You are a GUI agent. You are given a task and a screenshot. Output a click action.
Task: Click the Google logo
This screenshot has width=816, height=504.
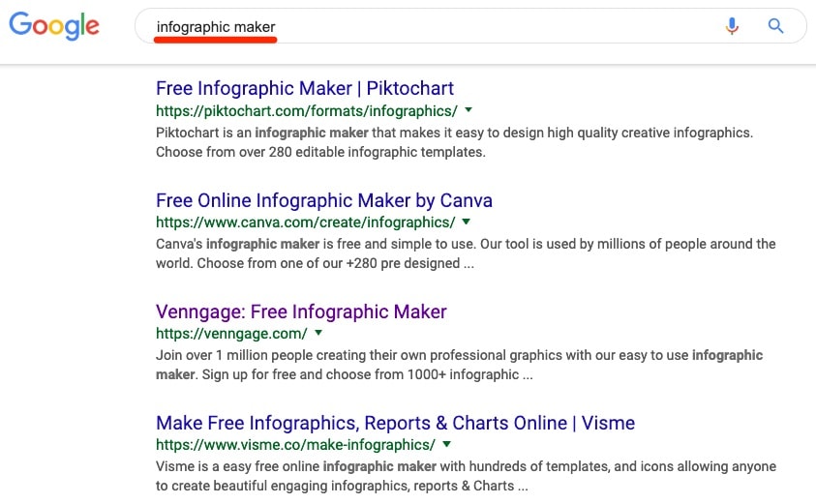click(54, 25)
